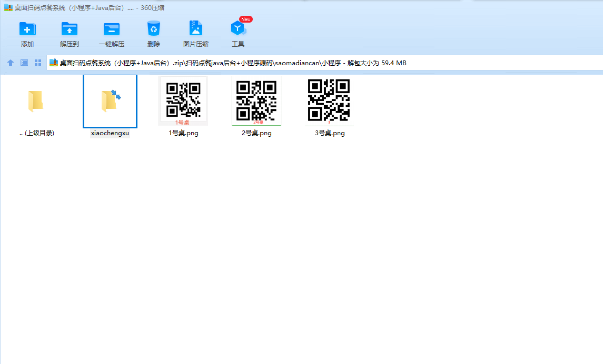Screen dimensions: 603x364
Task: Click the archive icon in the address bar
Action: tap(54, 63)
